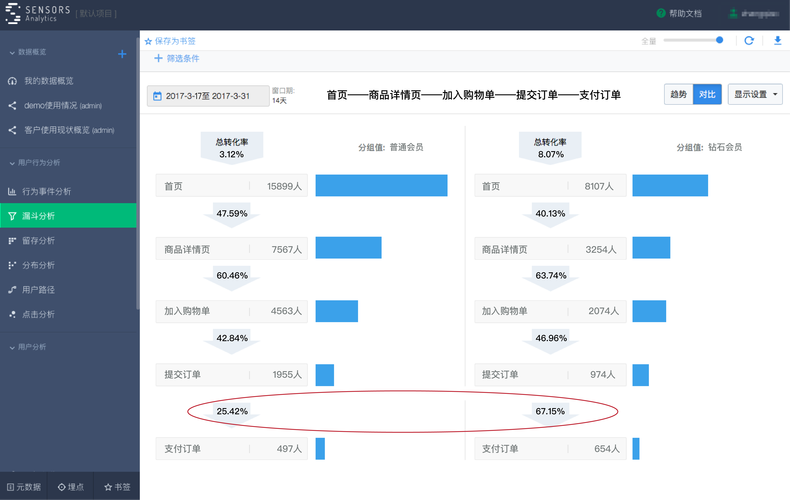
Task: Go to 行为事件分析 in the sidebar
Action: (46, 191)
